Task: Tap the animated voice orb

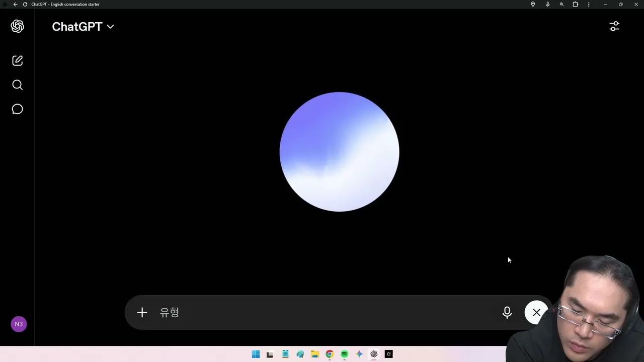Action: 340,152
